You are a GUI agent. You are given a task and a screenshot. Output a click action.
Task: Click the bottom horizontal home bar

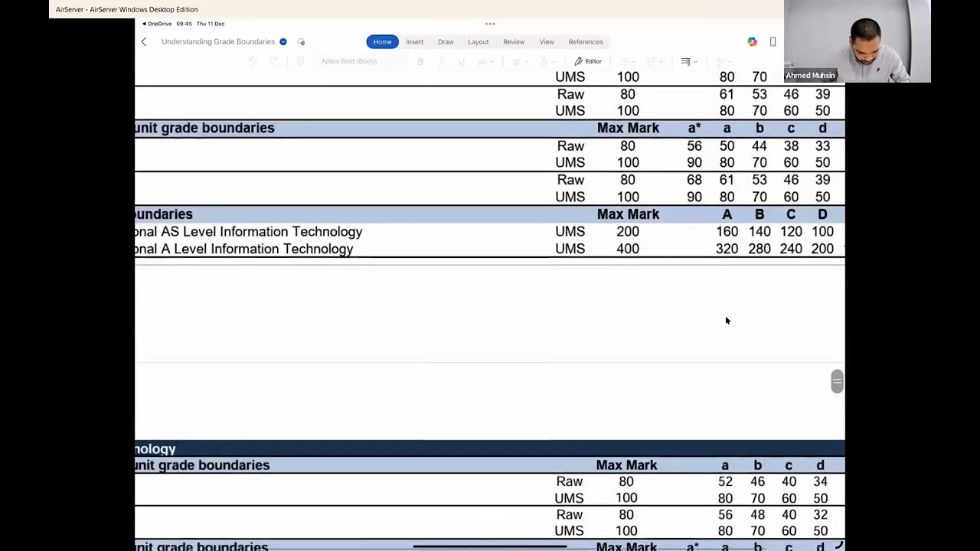tap(490, 546)
